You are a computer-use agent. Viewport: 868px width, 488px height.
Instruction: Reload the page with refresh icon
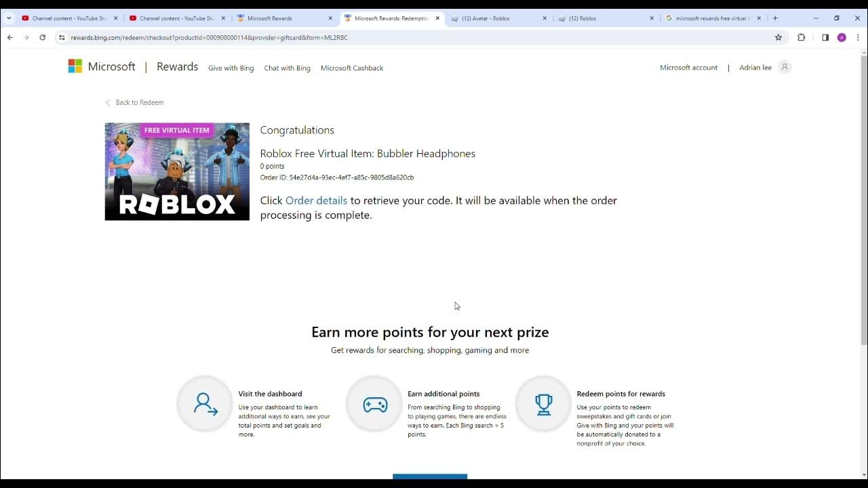pyautogui.click(x=42, y=37)
